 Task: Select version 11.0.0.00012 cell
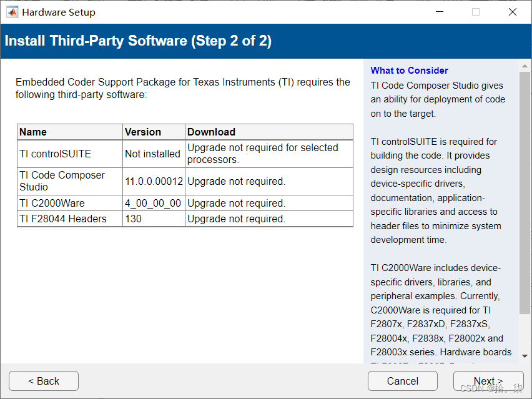pos(154,181)
